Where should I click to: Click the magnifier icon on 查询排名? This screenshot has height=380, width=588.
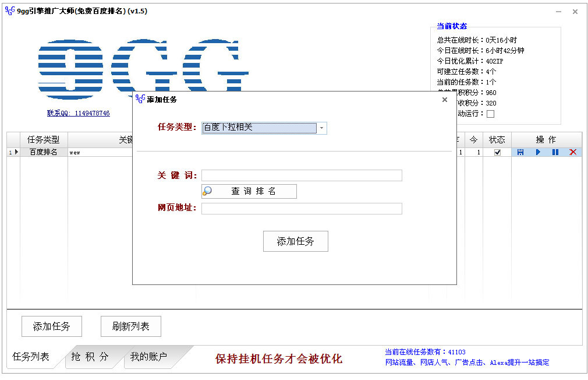(x=207, y=191)
